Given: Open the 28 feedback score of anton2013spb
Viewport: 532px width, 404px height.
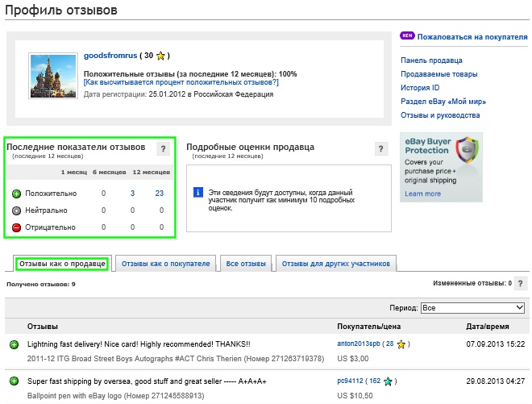Looking at the screenshot, I should tap(389, 344).
